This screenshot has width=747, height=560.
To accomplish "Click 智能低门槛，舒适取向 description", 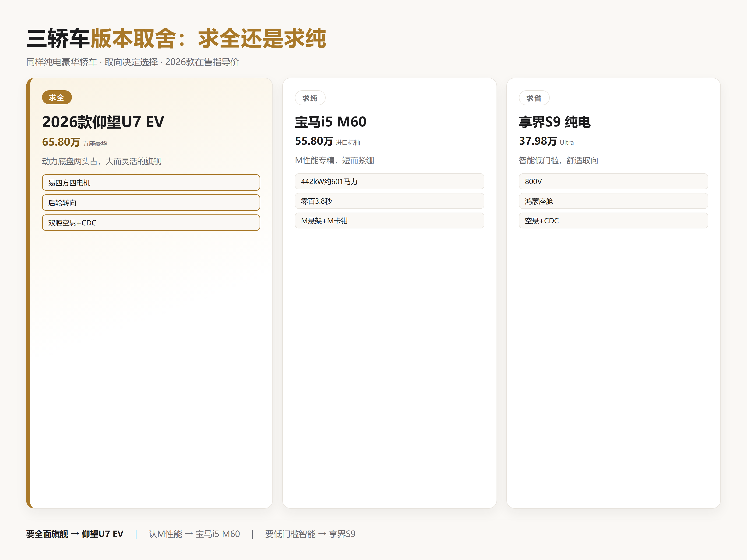I will click(558, 160).
